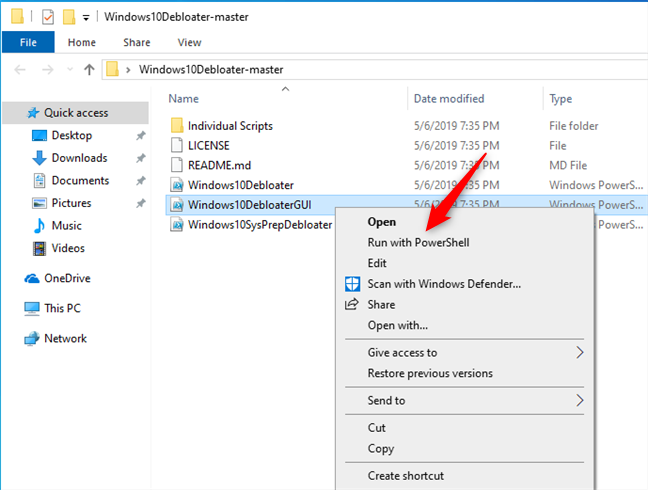Select the Individual Scripts folder
Viewport: 648px width, 490px height.
(230, 126)
